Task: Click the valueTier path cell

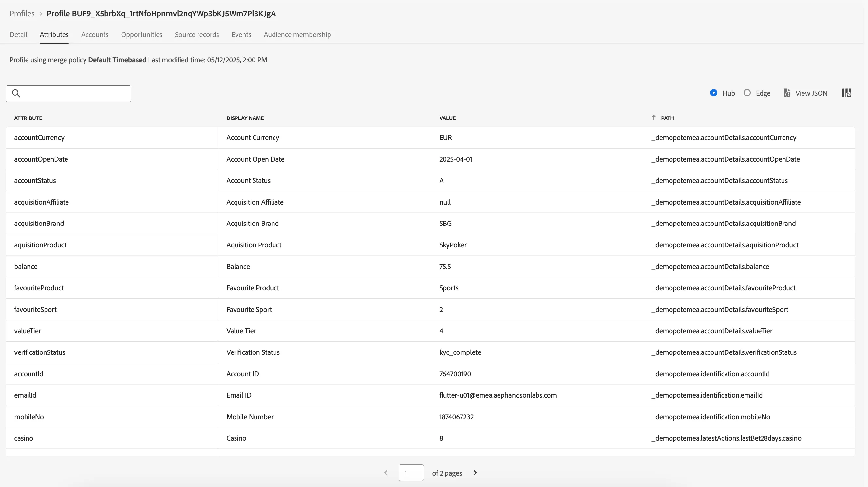Action: pyautogui.click(x=712, y=331)
